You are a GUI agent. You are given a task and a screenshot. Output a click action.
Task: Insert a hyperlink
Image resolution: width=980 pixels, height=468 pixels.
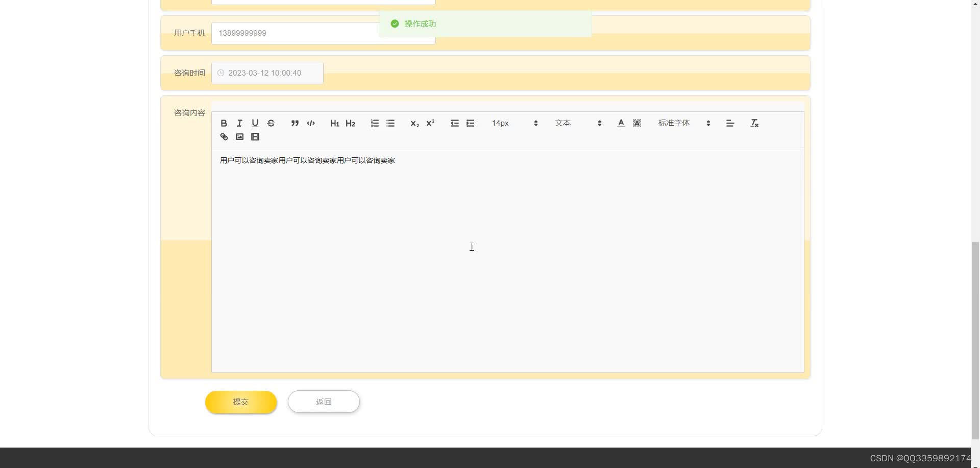click(x=224, y=136)
